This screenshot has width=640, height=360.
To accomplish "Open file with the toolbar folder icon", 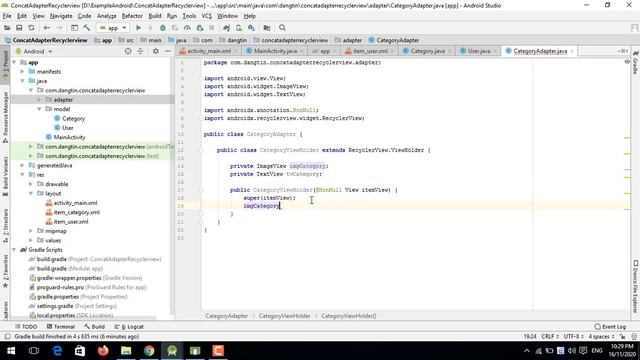I will click(x=7, y=28).
